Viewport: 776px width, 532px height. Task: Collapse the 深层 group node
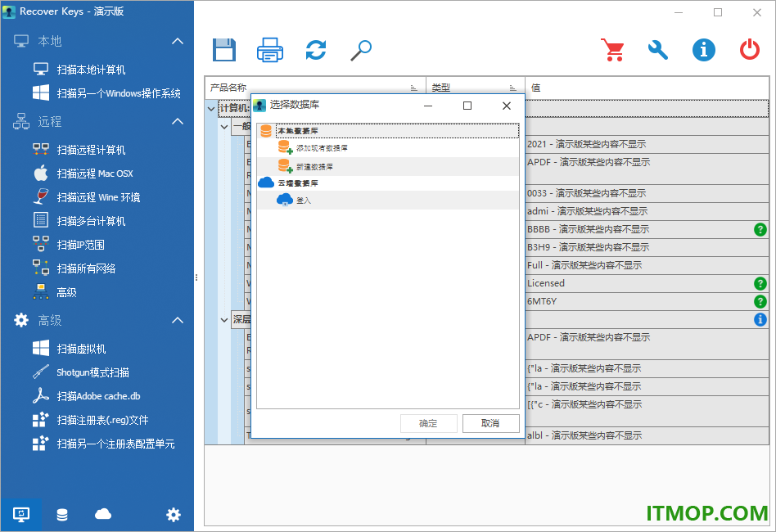point(224,320)
